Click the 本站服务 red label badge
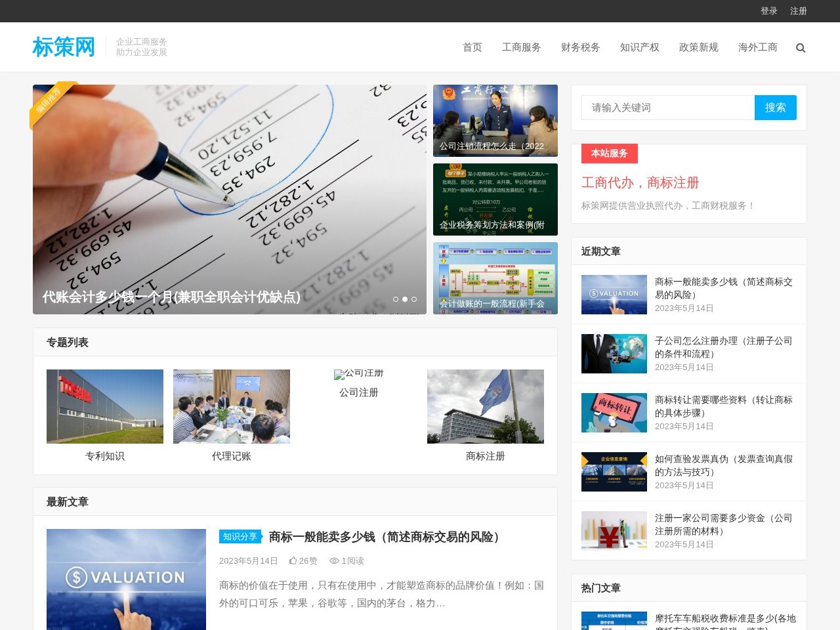The width and height of the screenshot is (840, 630). click(608, 154)
